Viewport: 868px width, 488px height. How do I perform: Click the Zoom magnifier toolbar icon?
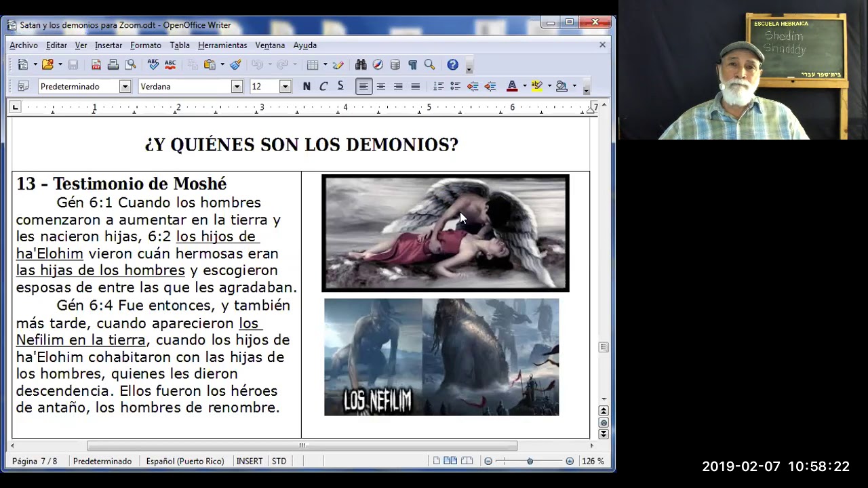(x=429, y=64)
